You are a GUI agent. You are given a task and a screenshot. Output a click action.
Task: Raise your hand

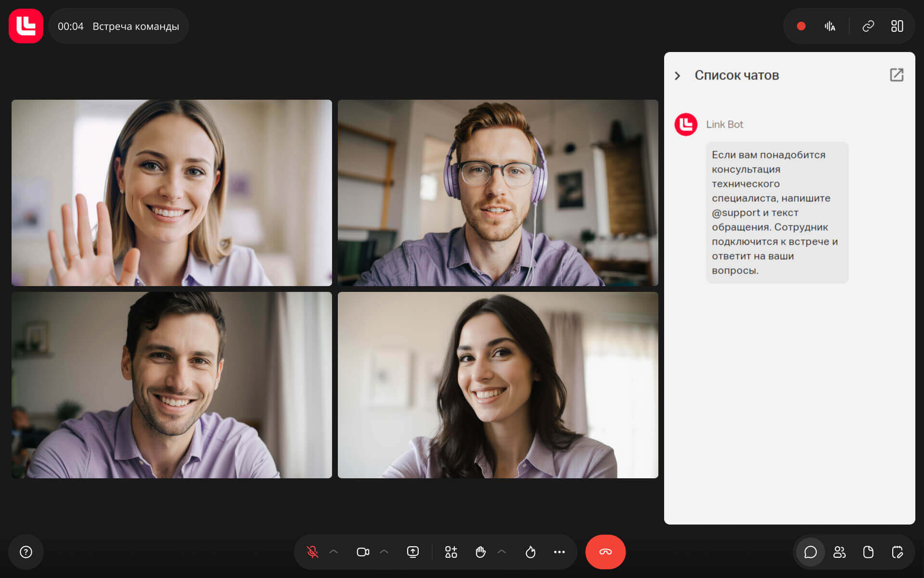click(480, 552)
